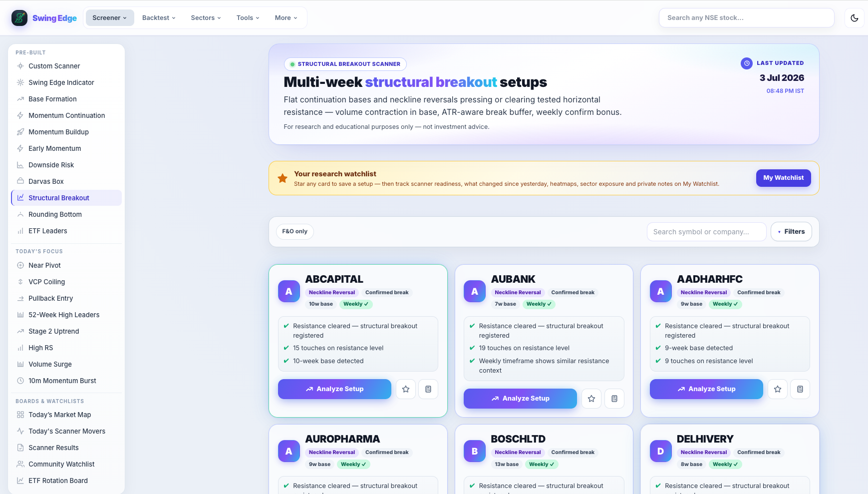Open notes icon on ABCAPITAL card

(x=428, y=389)
